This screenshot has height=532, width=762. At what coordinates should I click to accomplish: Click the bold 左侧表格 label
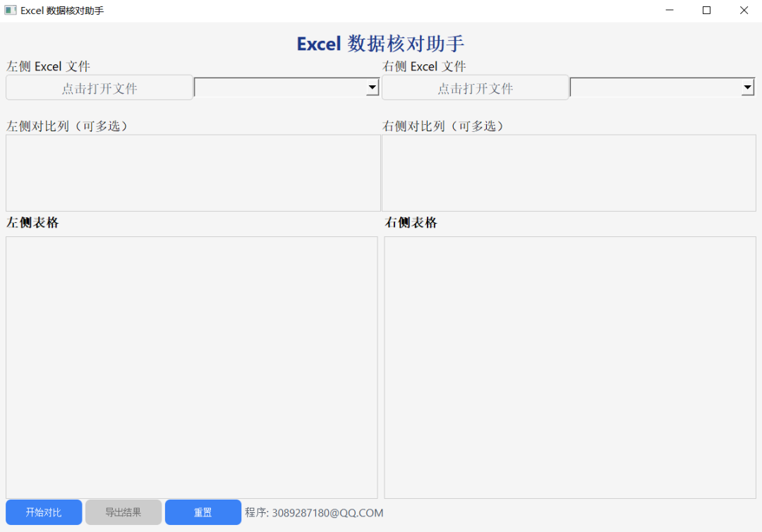(x=32, y=222)
